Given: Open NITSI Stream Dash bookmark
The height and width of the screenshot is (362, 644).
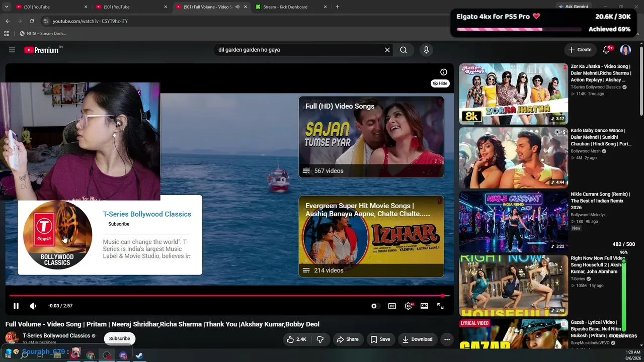Looking at the screenshot, I should coord(43,34).
